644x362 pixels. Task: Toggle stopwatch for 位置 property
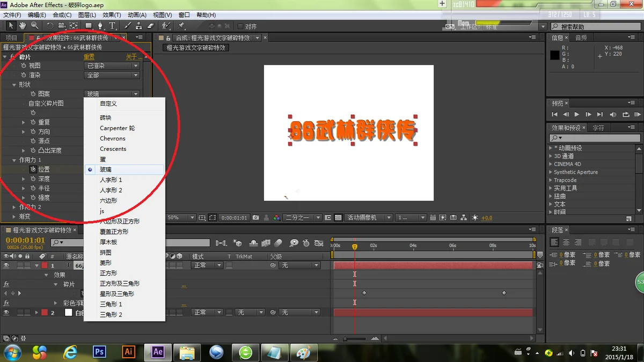33,169
